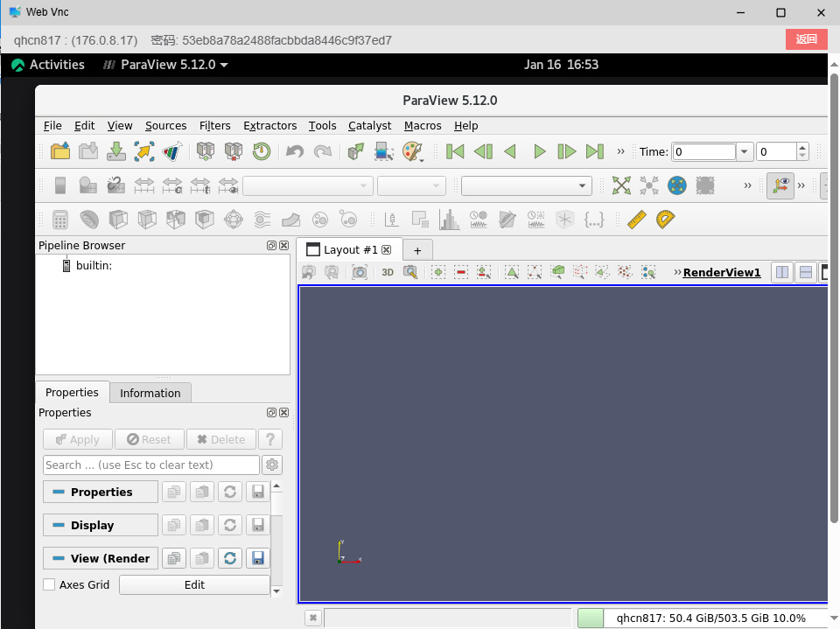Open the Activities overview
Viewport: 840px width, 629px height.
48,65
